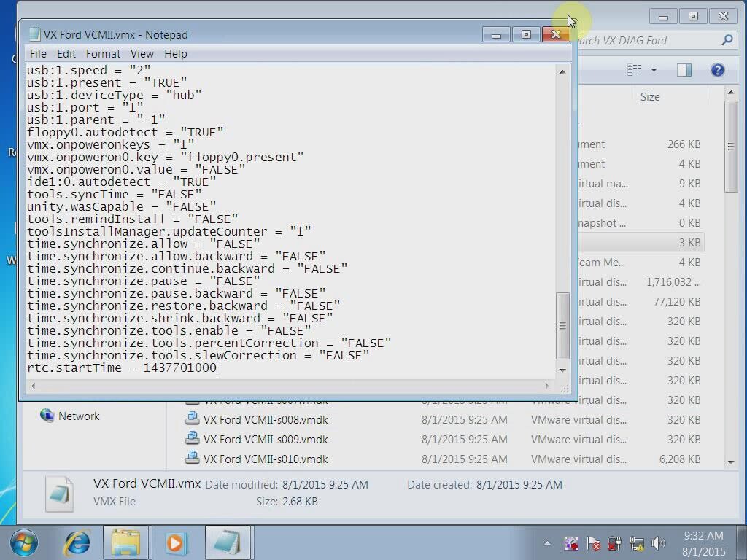
Task: Sort by Size column header
Action: point(650,97)
